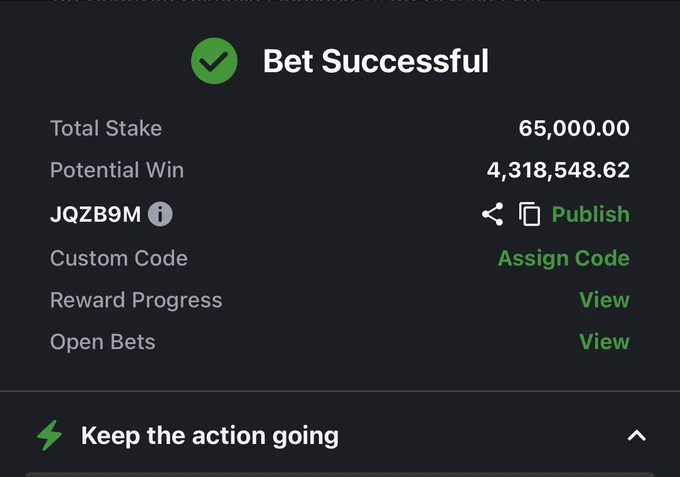Image resolution: width=680 pixels, height=477 pixels.
Task: Tap the green lightning bolt icon
Action: [49, 435]
